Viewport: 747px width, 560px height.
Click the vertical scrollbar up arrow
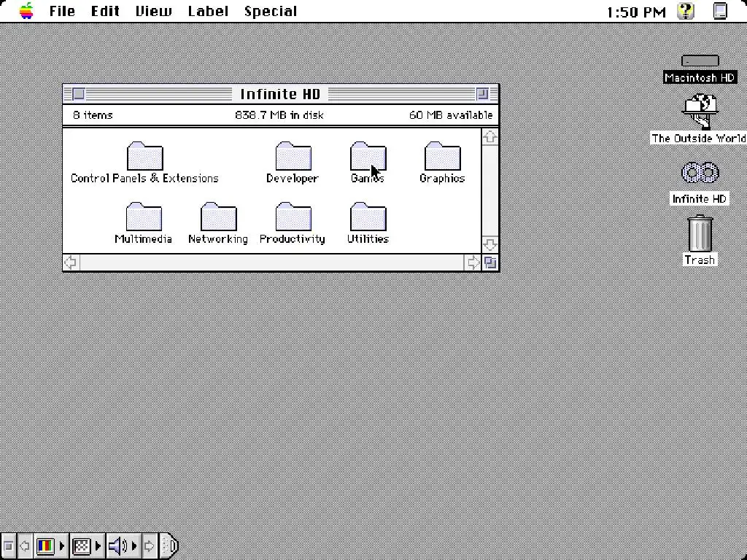[x=490, y=137]
